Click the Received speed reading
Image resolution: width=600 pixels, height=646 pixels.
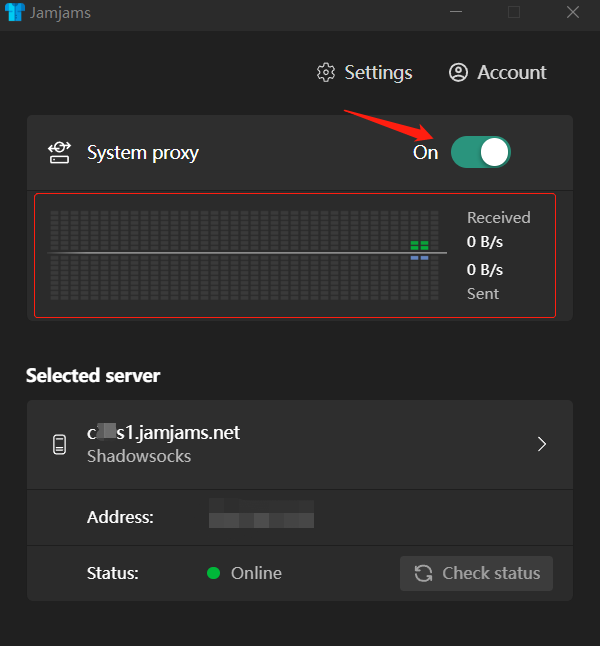[x=485, y=241]
